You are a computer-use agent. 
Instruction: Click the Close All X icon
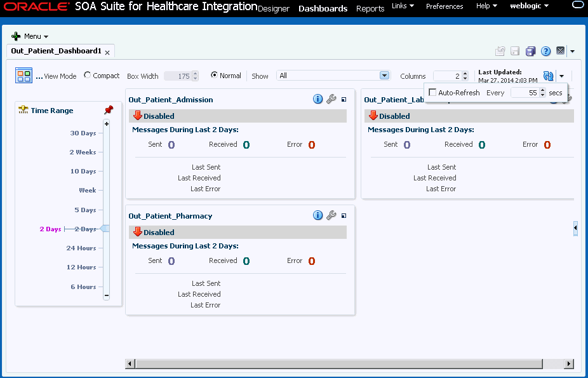[560, 51]
